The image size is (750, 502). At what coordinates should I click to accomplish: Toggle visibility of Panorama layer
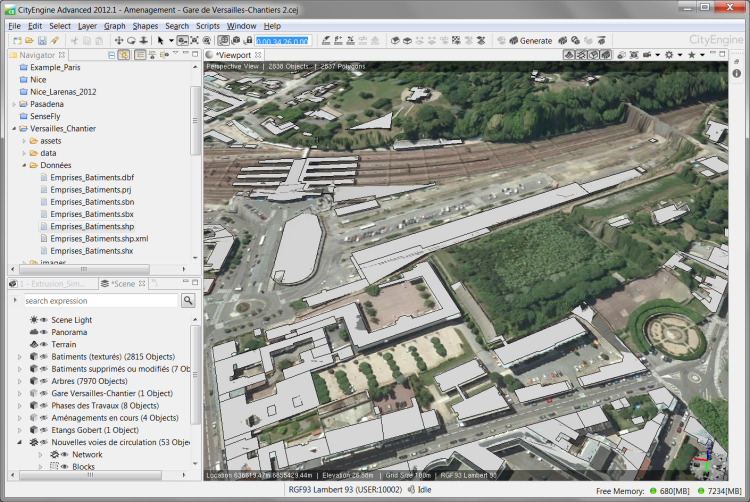pos(44,332)
